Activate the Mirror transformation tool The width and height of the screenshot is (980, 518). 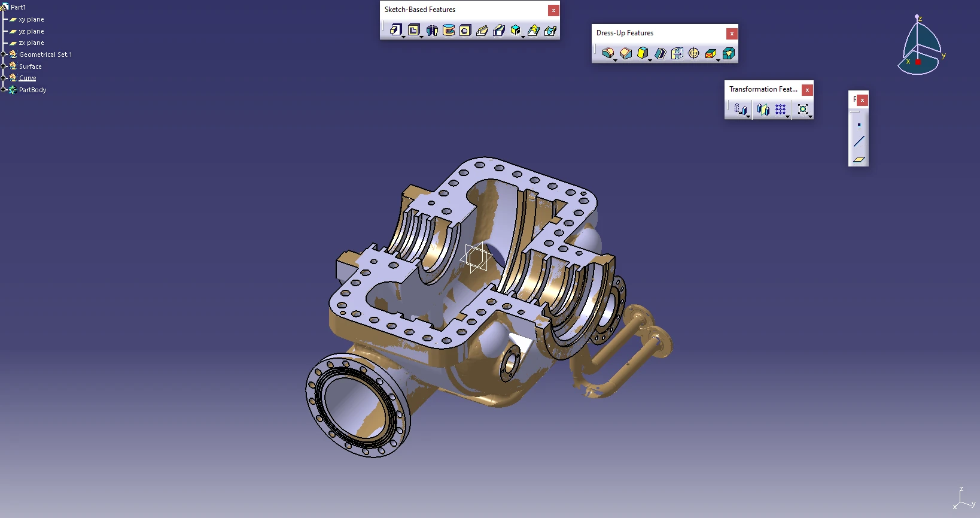pyautogui.click(x=763, y=109)
